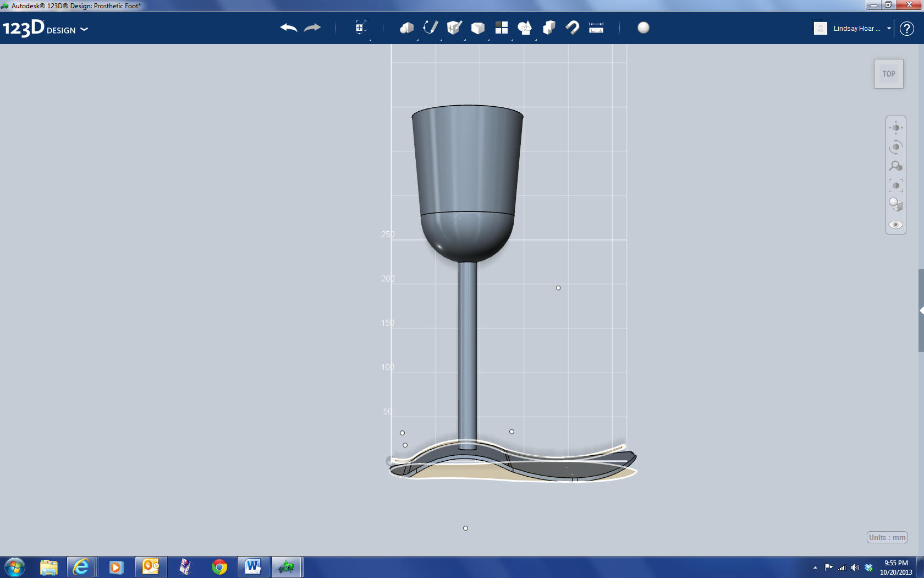Viewport: 924px width, 578px height.
Task: Select the Transform/Move tool
Action: click(360, 27)
